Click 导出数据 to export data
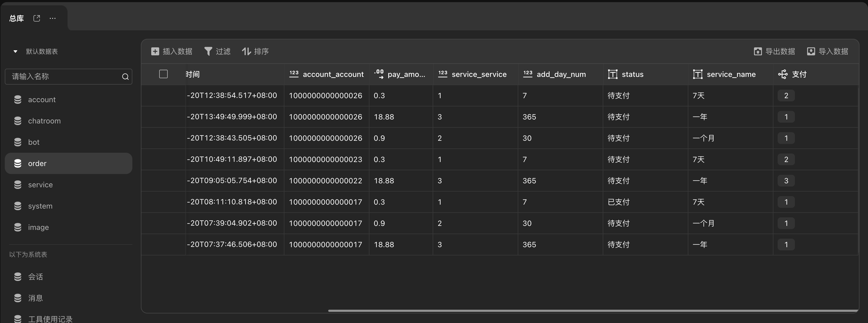Screen dimensions: 868x323 [774, 51]
